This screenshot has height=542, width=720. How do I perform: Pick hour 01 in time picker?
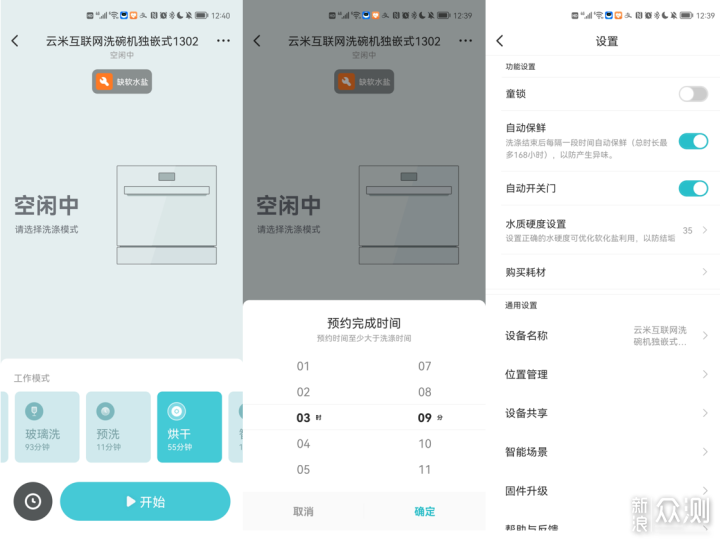pos(303,366)
